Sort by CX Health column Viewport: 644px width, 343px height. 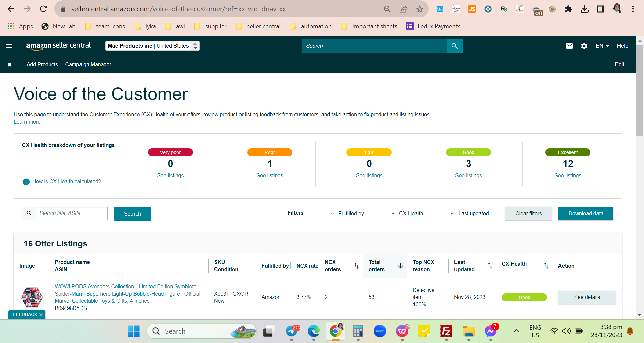pyautogui.click(x=546, y=266)
